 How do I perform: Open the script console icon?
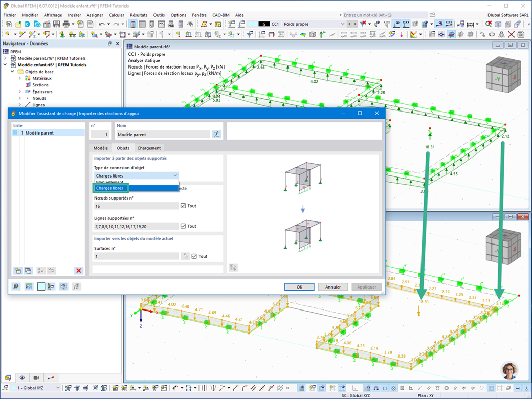pyautogui.click(x=162, y=24)
